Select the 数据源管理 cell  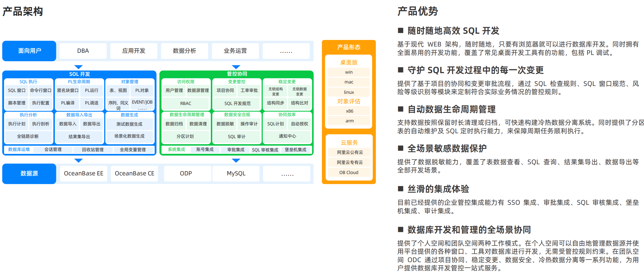pos(198,91)
